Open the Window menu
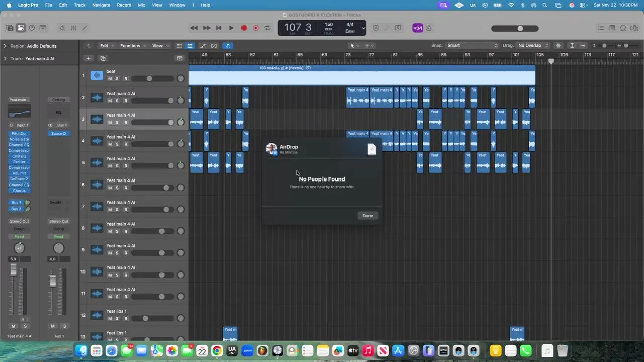The width and height of the screenshot is (644, 362). [x=177, y=5]
